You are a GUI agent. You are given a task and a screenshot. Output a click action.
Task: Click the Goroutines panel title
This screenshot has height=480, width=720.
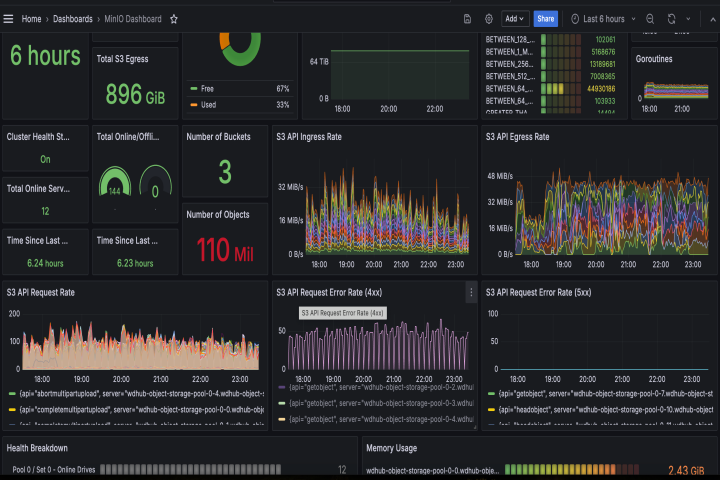pos(654,59)
